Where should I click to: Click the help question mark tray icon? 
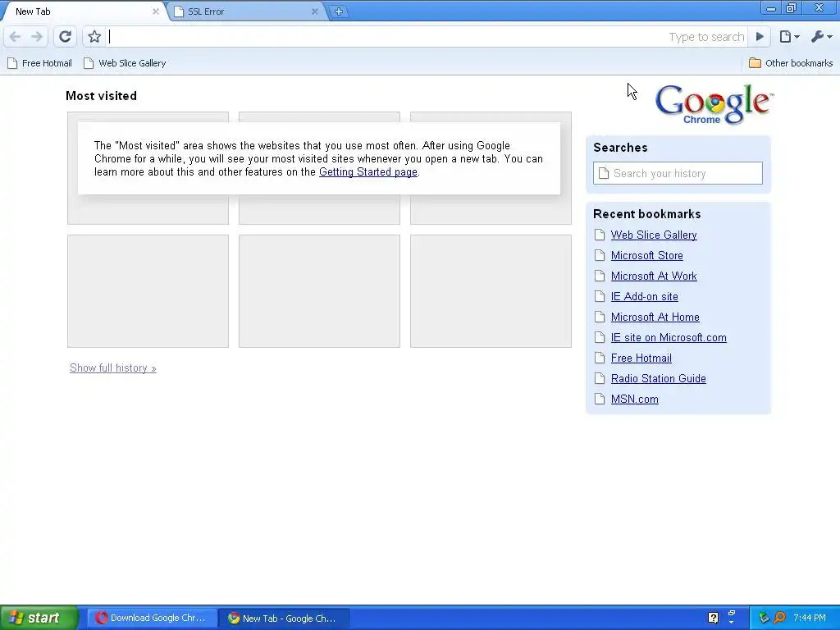(x=713, y=618)
